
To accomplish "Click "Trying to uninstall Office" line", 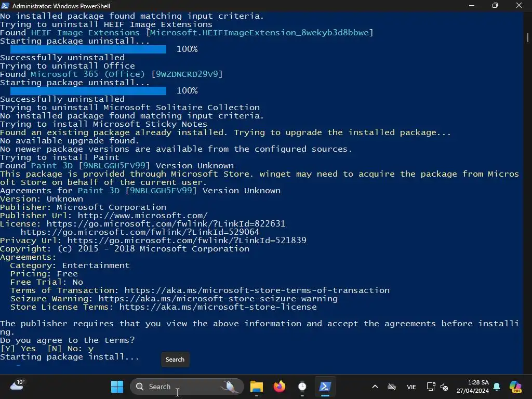I will tap(68, 66).
